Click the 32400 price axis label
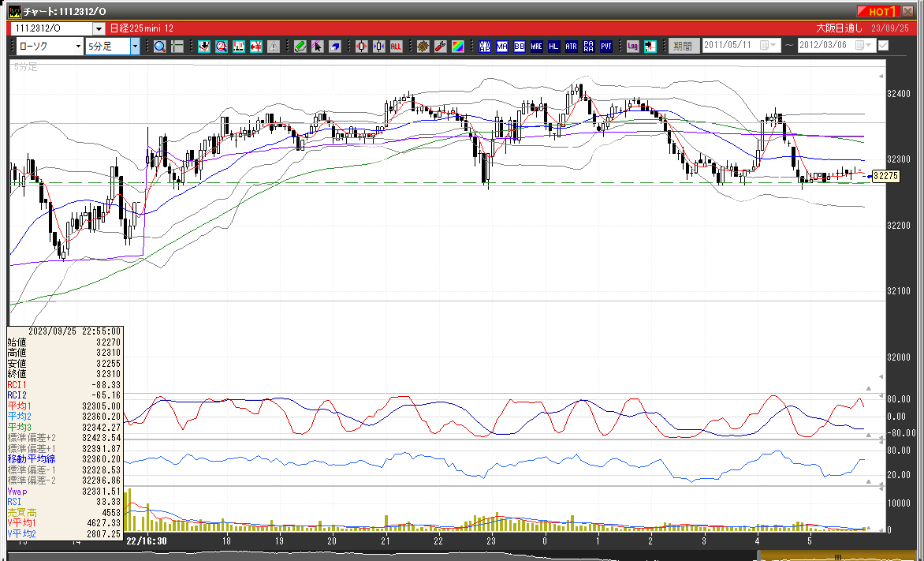 pos(899,93)
